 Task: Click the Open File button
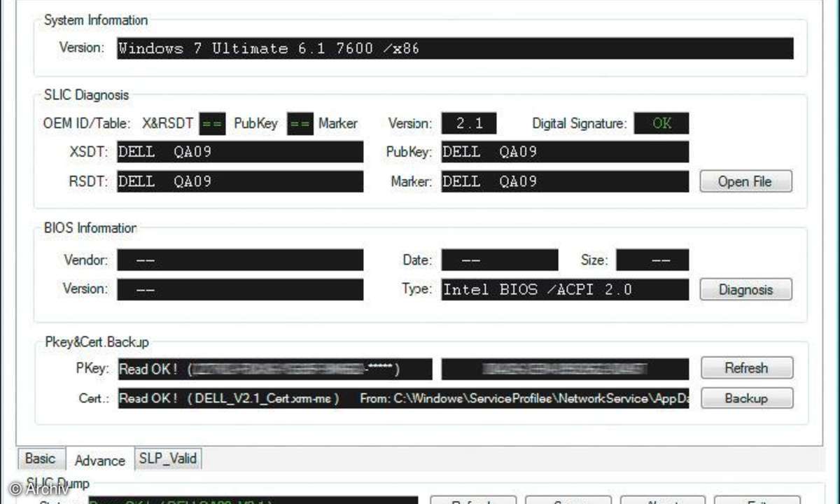[745, 181]
